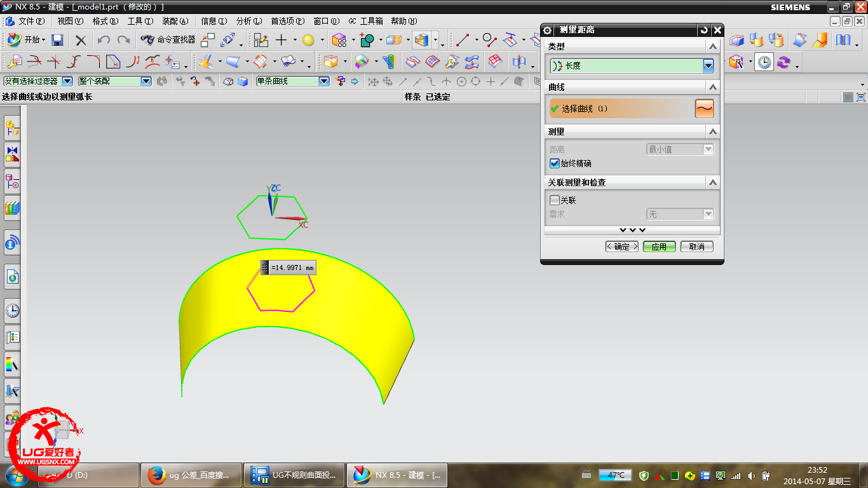Click the clock history icon in top toolbar
Viewport: 868px width, 488px height.
pyautogui.click(x=764, y=62)
